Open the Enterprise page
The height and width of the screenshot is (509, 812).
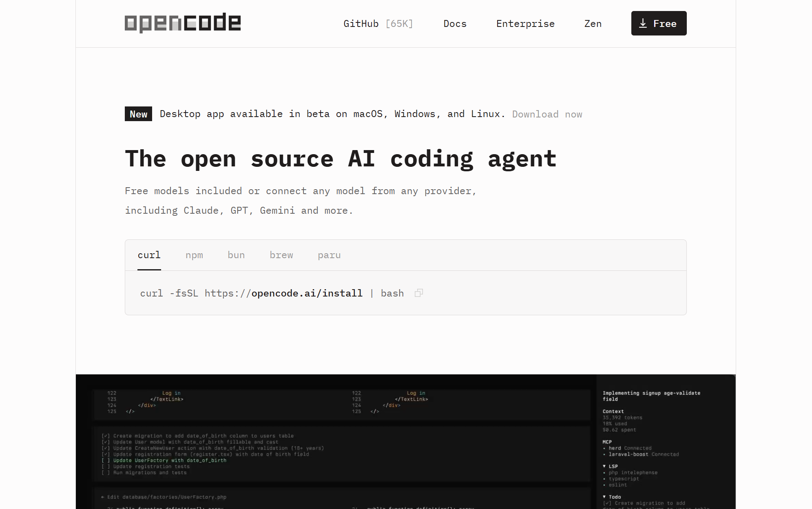point(525,24)
